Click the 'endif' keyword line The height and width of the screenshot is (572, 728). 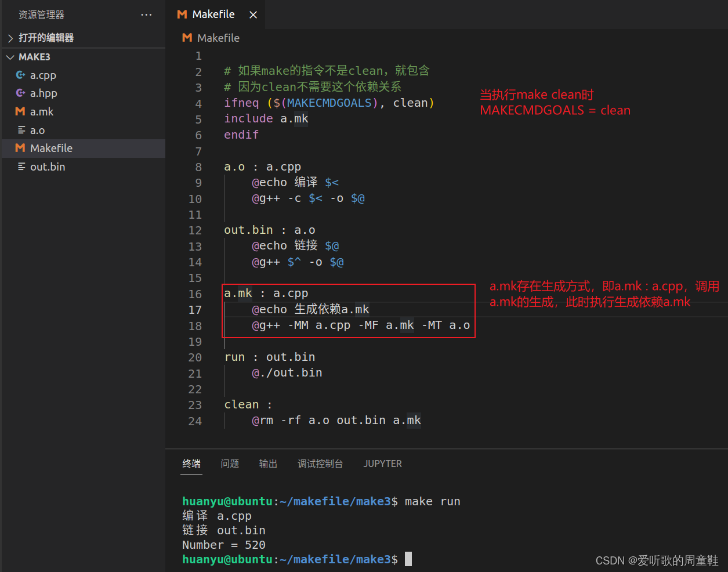[241, 135]
